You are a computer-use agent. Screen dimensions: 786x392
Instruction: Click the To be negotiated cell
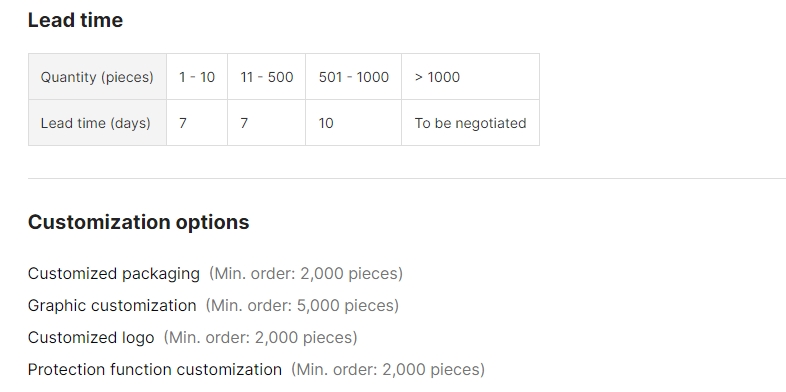coord(471,123)
